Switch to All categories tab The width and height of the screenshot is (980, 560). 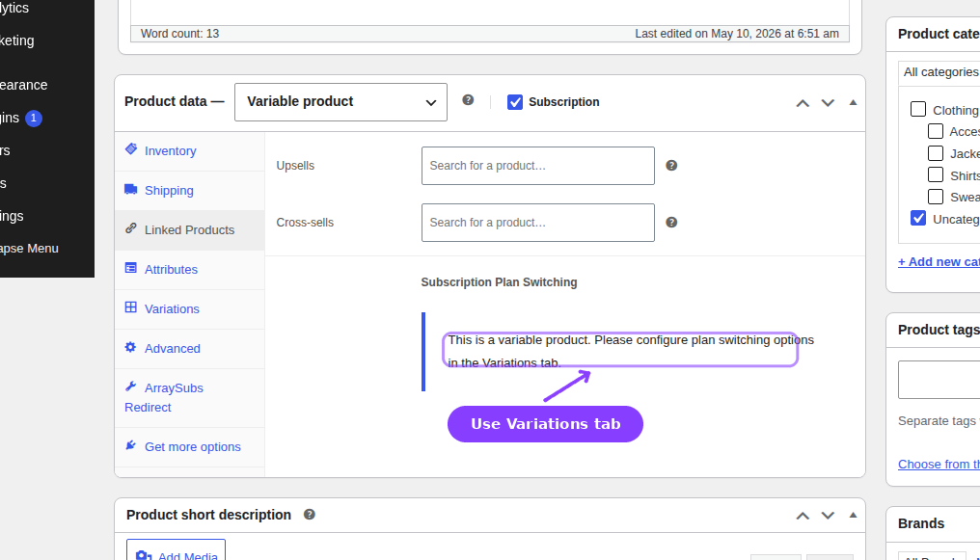click(940, 72)
